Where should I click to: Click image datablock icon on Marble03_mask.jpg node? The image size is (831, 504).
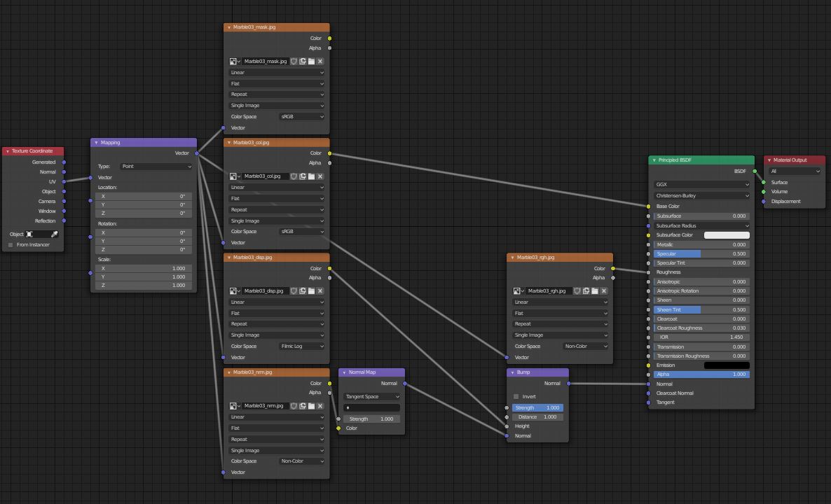tap(232, 61)
